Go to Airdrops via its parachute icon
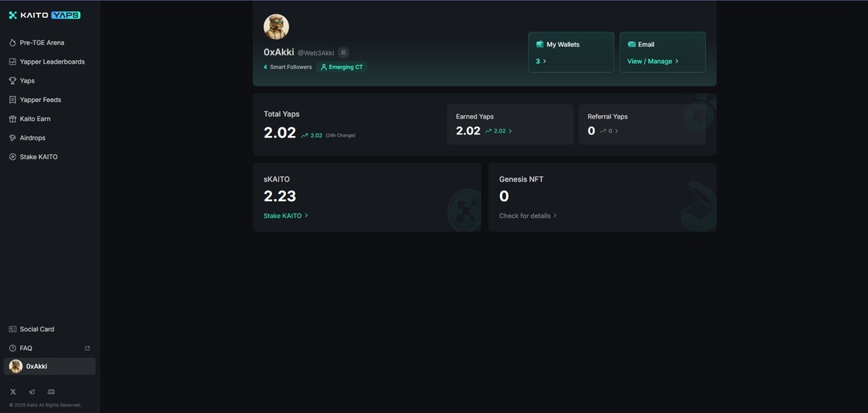This screenshot has height=413, width=868. pyautogui.click(x=12, y=137)
